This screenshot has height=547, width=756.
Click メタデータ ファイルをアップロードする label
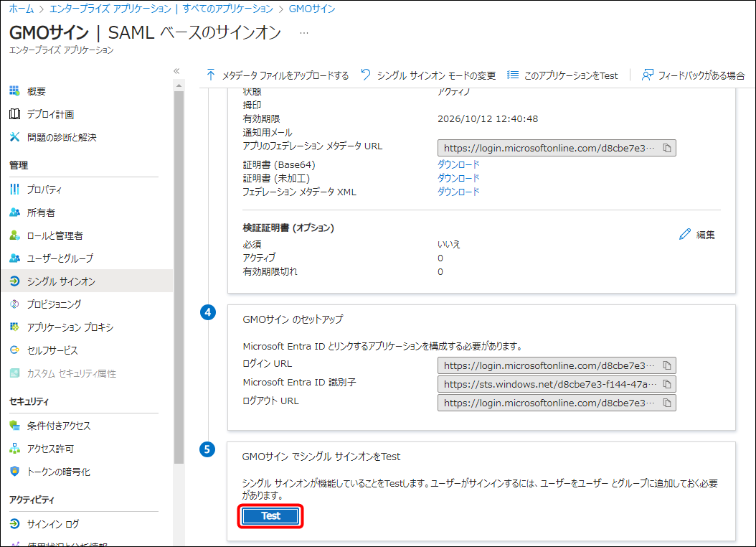(x=285, y=75)
